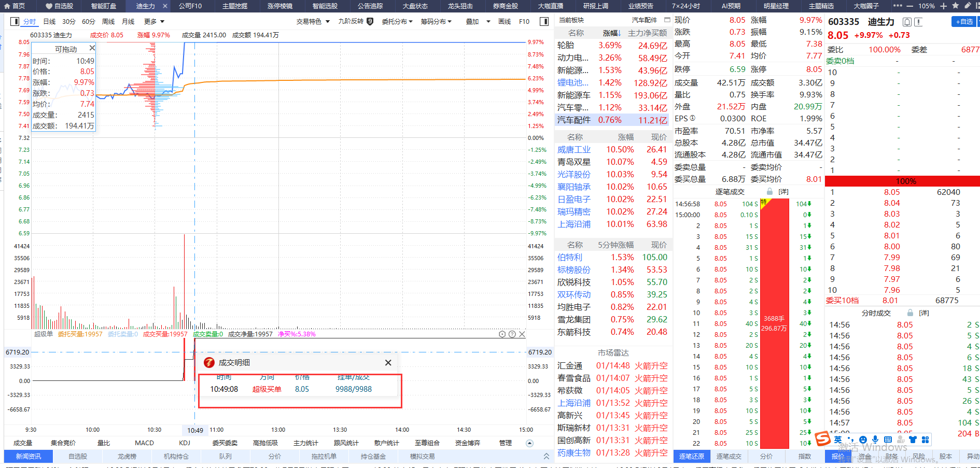Toggle the left sidebar panel icon

[15, 21]
